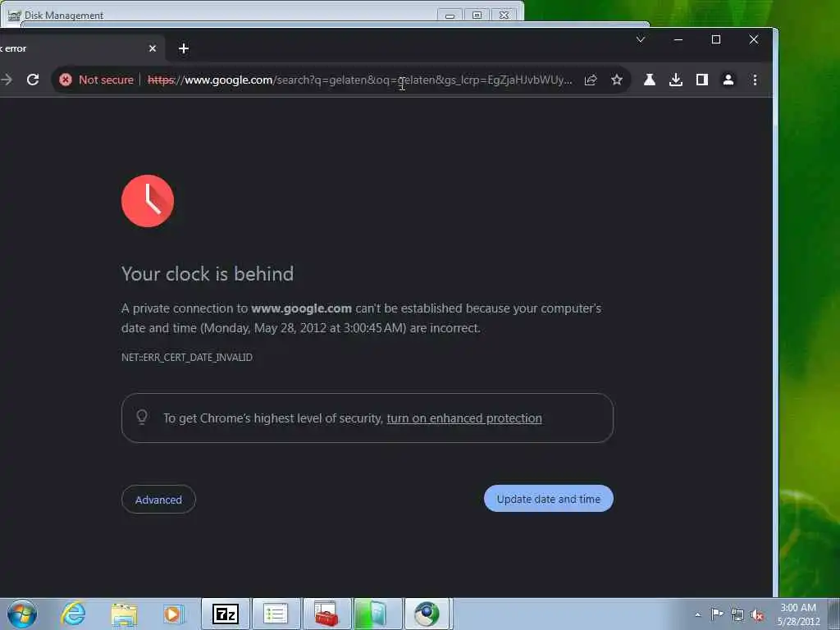Launch Internet Explorer from taskbar
Viewport: 840px width, 630px height.
[x=73, y=614]
